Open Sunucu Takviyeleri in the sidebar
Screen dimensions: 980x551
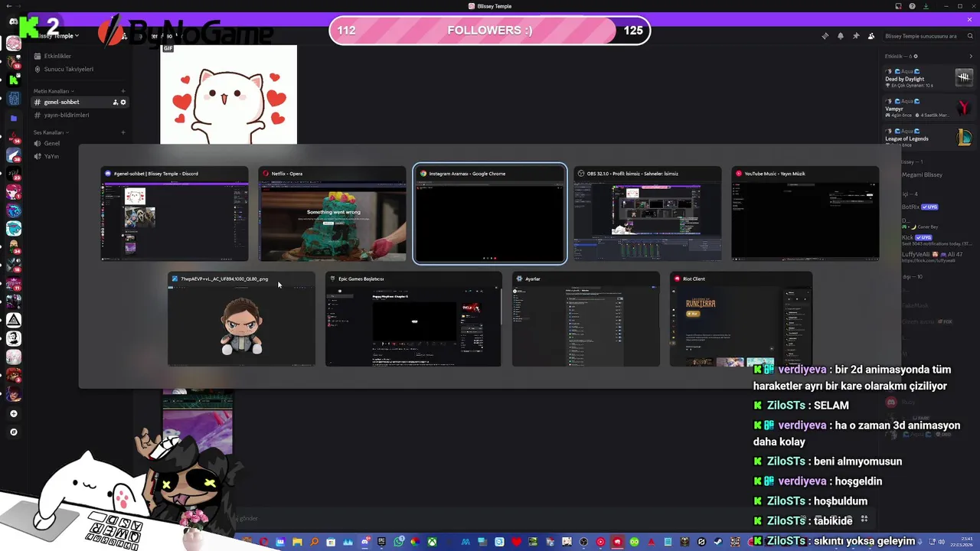68,69
